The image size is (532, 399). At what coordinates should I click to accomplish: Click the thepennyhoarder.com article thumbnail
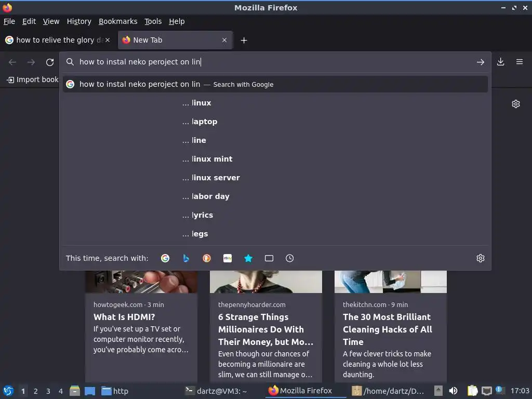(265, 282)
